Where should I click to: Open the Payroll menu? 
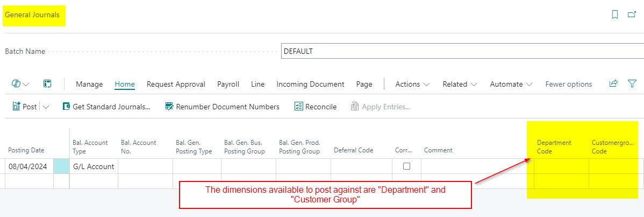pyautogui.click(x=228, y=84)
